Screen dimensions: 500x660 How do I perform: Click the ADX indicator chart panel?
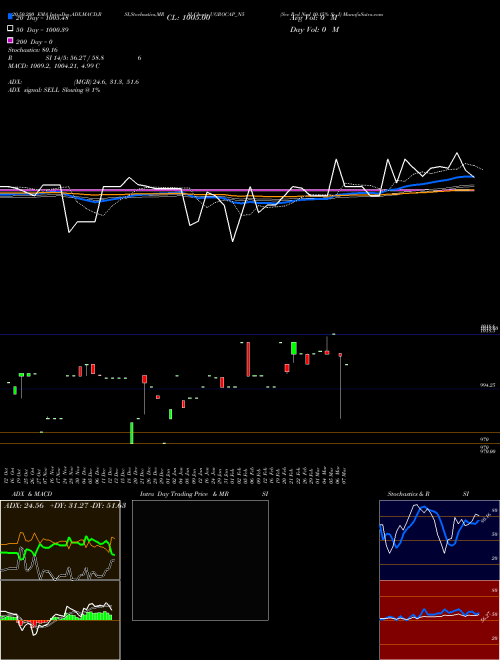(60, 540)
